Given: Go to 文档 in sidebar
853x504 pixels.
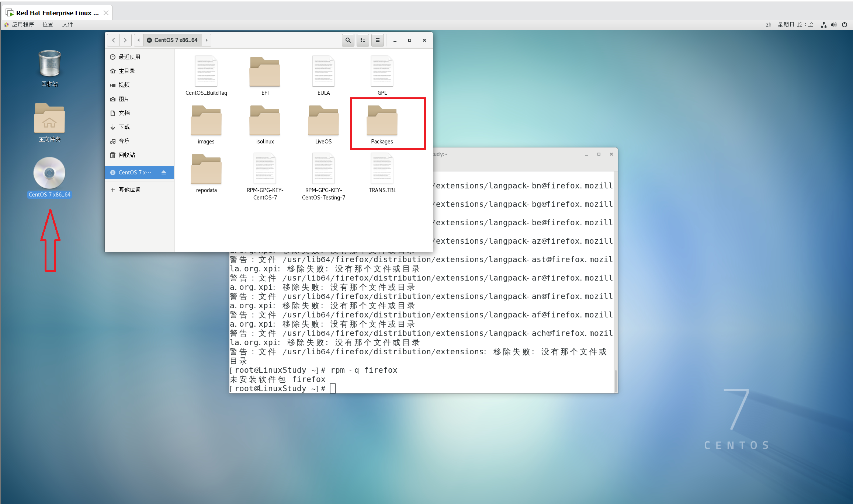Looking at the screenshot, I should coord(139,113).
